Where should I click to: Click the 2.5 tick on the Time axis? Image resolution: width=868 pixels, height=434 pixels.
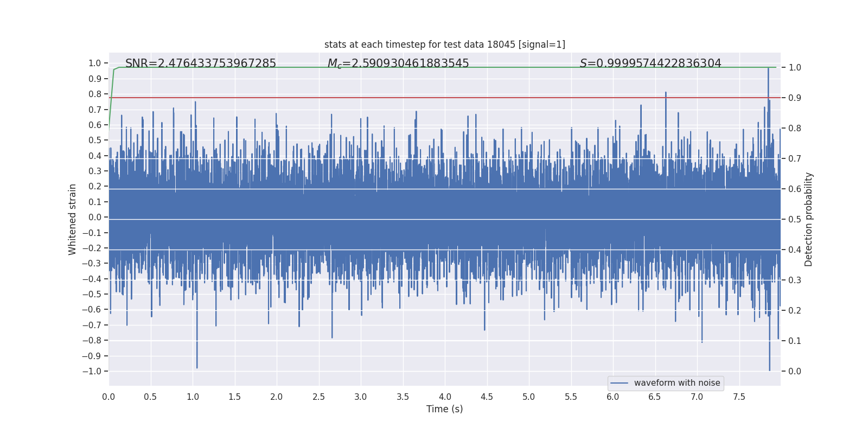click(x=318, y=397)
